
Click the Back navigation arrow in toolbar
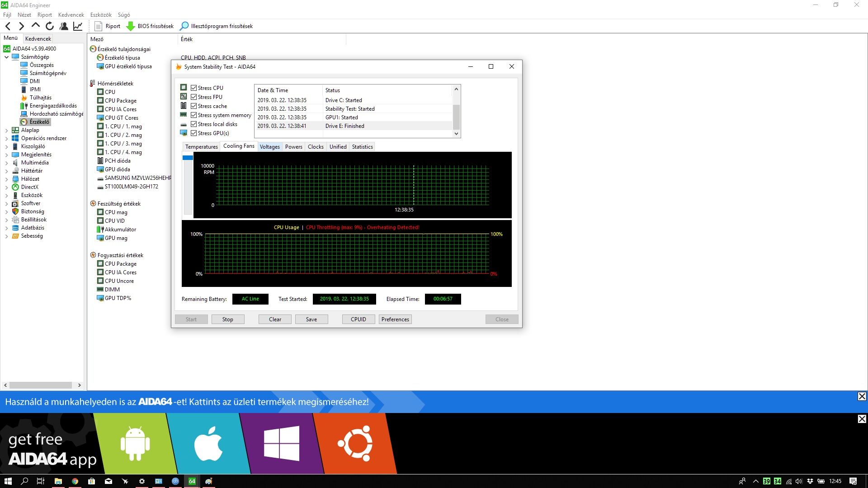(8, 26)
